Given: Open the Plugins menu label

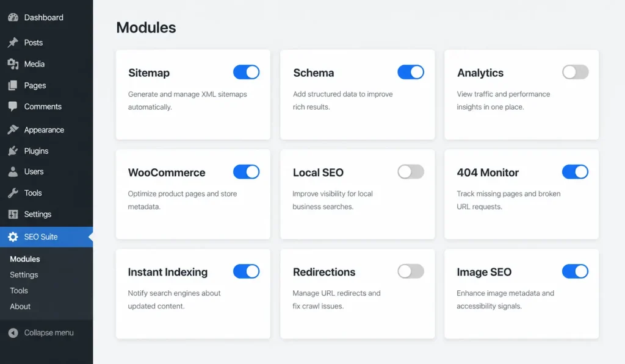Looking at the screenshot, I should point(36,151).
